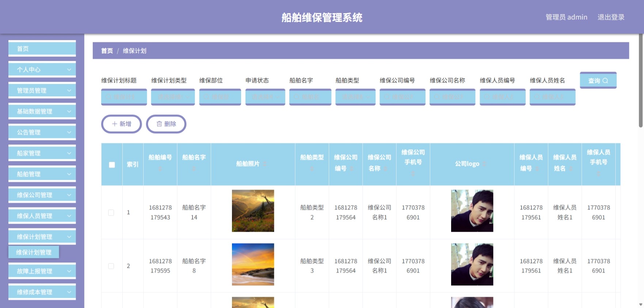
Task: Expand the 基础数据管理 sidebar chevron
Action: [x=69, y=111]
